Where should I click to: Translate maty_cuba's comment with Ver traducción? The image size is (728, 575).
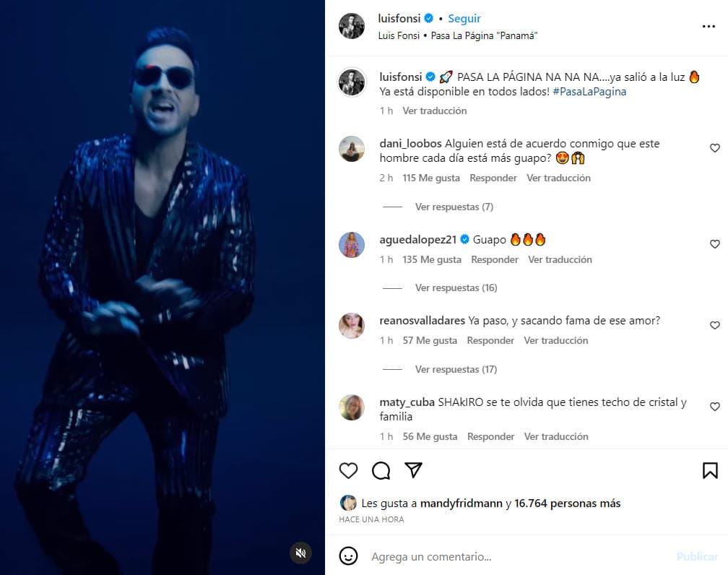click(556, 436)
